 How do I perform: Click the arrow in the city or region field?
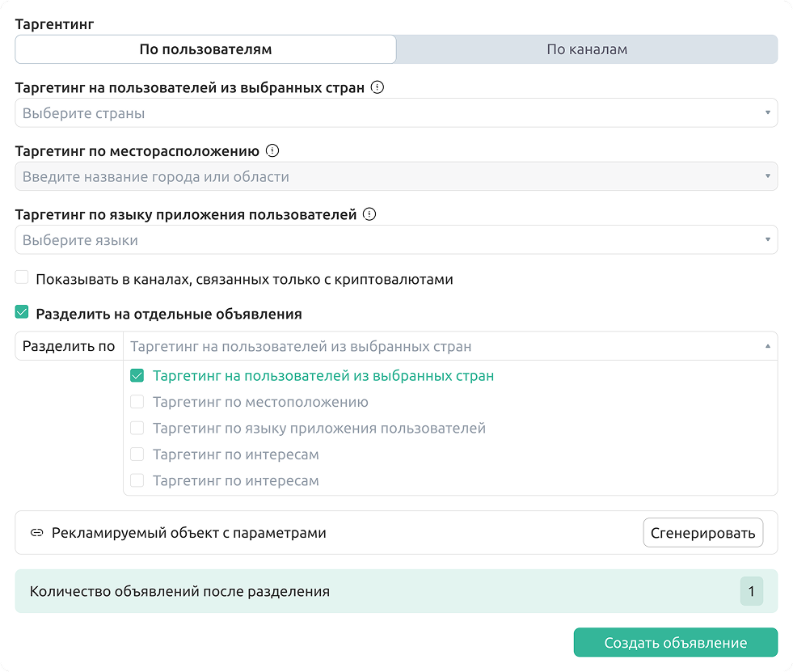tap(767, 176)
